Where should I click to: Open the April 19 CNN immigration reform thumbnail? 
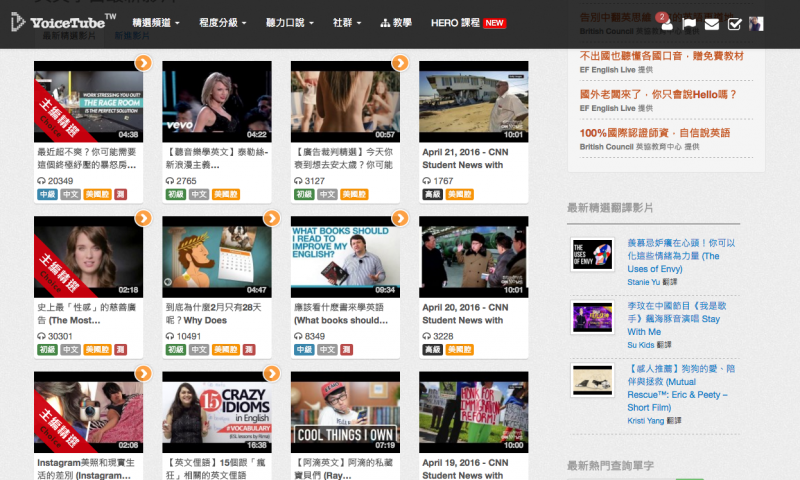pyautogui.click(x=473, y=412)
